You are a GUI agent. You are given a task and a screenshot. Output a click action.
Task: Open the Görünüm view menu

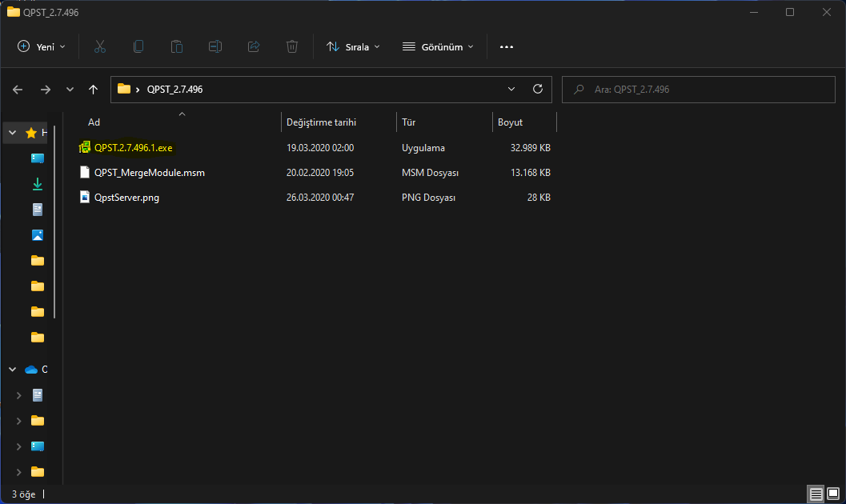click(x=438, y=47)
